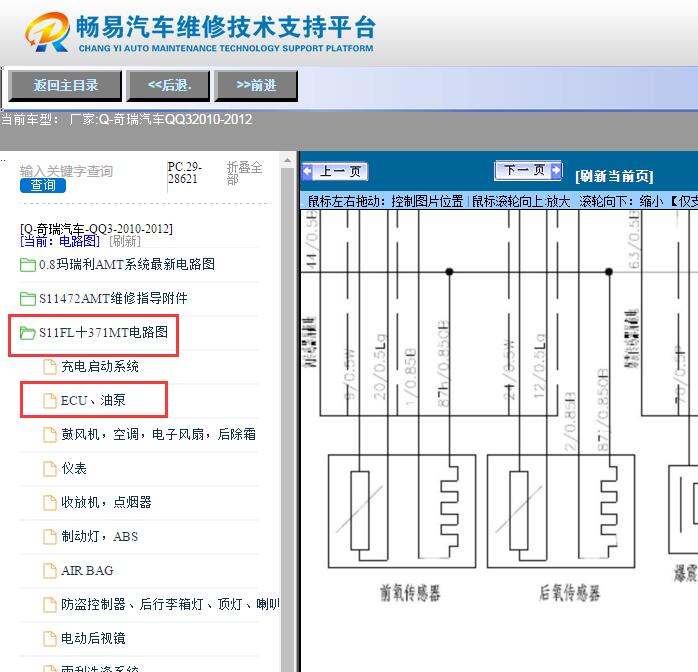Click the [当前：电路图] link
The height and width of the screenshot is (672, 698).
(x=60, y=241)
